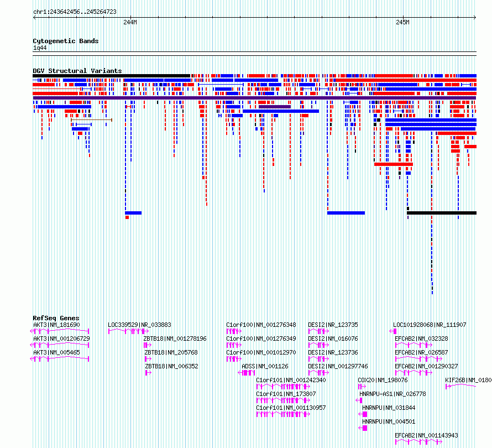Click the black variant bar at DGV track start
492x448 pixels.
tap(111, 76)
